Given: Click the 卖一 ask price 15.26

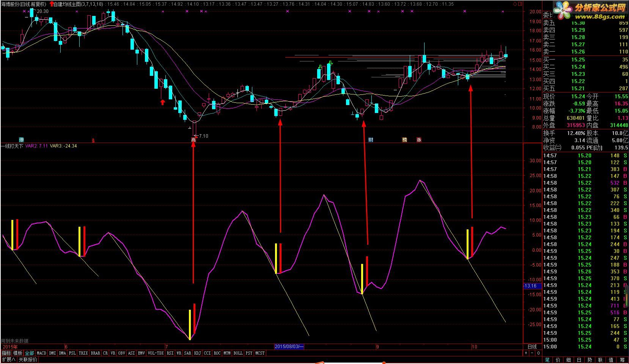Looking at the screenshot, I should pyautogui.click(x=578, y=52).
